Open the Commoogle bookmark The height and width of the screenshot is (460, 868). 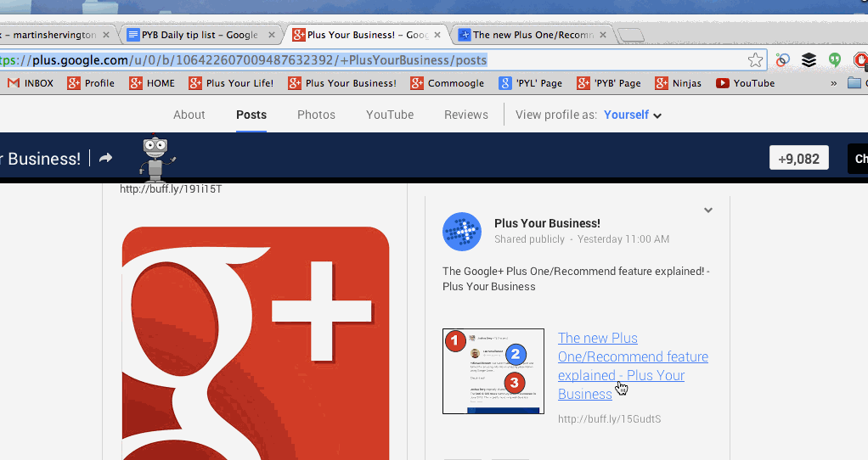click(447, 83)
